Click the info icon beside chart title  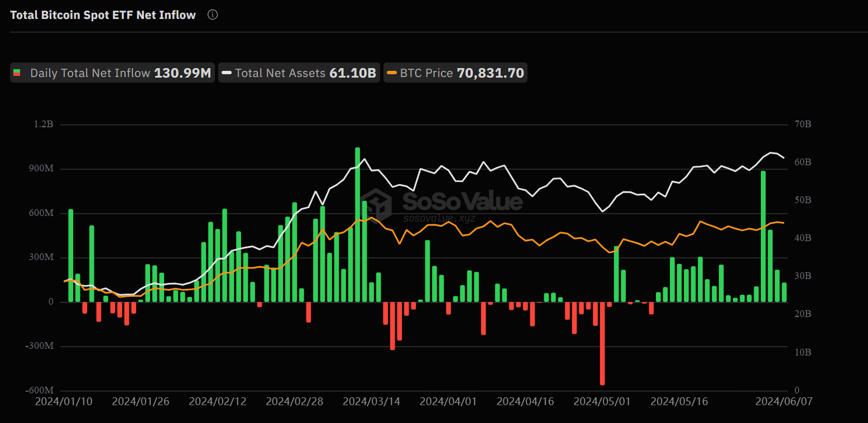pyautogui.click(x=213, y=15)
